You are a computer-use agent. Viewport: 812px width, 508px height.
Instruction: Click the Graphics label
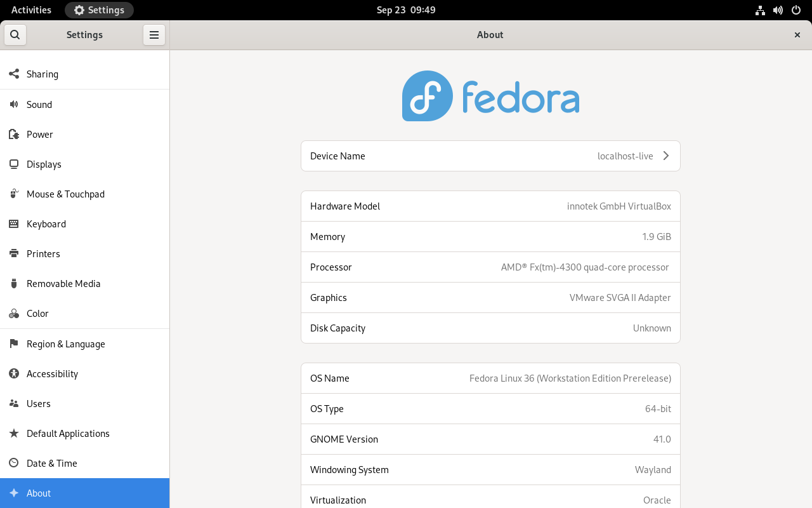[x=329, y=298]
